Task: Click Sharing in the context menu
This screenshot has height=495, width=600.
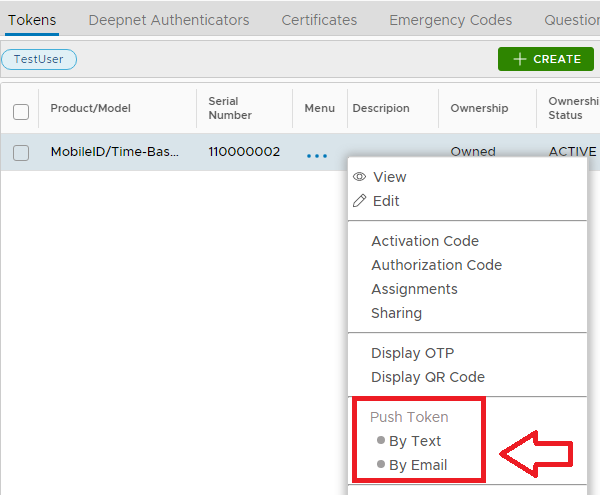Action: [396, 313]
